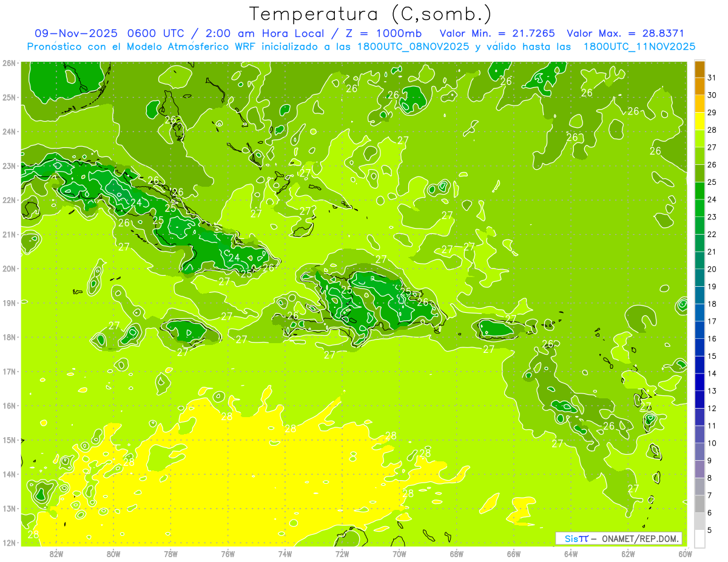
Task: Click the dark orange swatch above 31
Action: pyautogui.click(x=699, y=69)
